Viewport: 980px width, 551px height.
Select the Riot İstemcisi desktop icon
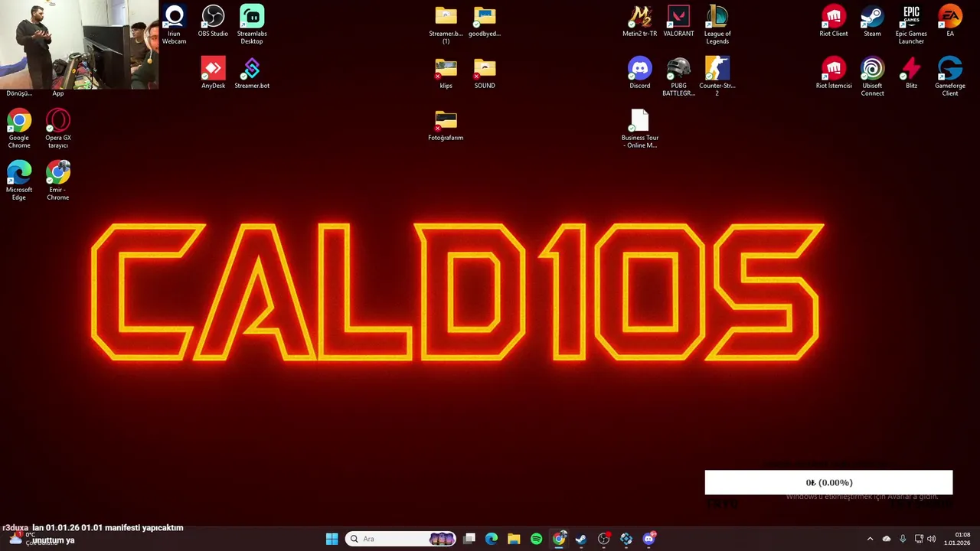834,73
